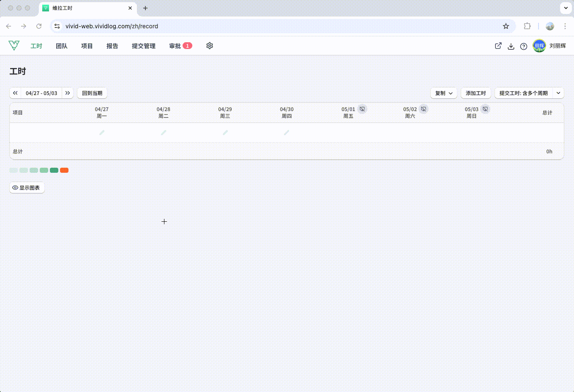Click the edit pencil for 04/27
The image size is (574, 392).
tap(102, 133)
